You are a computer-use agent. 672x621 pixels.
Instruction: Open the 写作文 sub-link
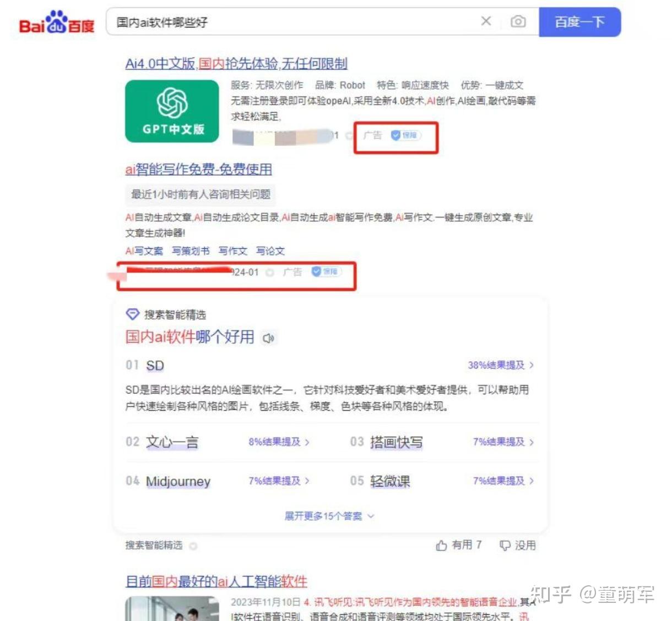[232, 251]
